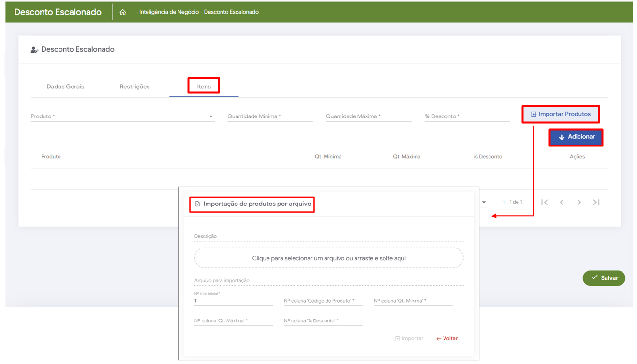This screenshot has height=364, width=637.
Task: Click the % Desconto input field
Action: [x=467, y=116]
